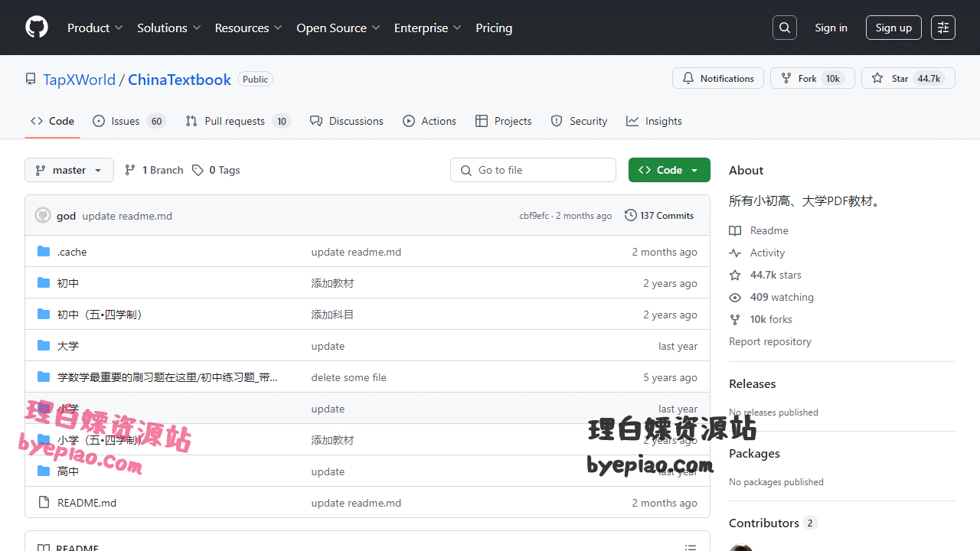Click the search magnifier icon in header

785,28
